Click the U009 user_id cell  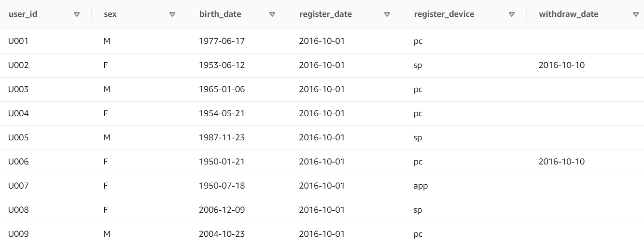(x=19, y=234)
